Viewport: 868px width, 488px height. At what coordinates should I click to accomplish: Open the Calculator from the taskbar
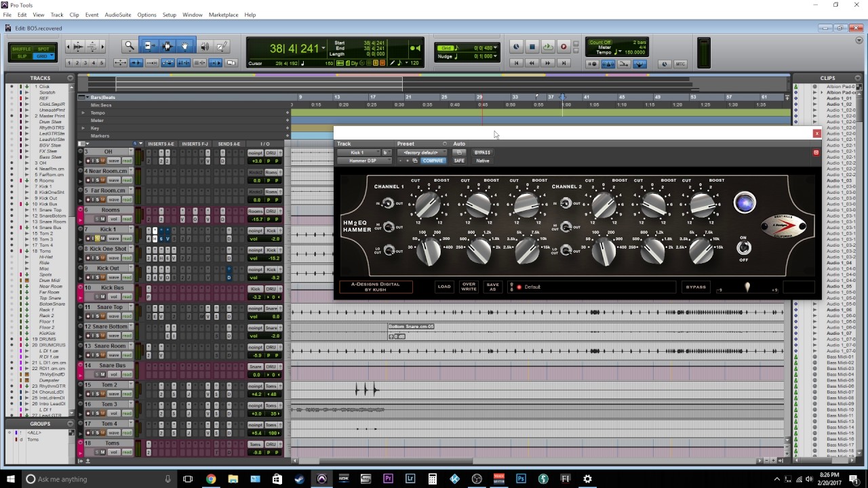(432, 479)
